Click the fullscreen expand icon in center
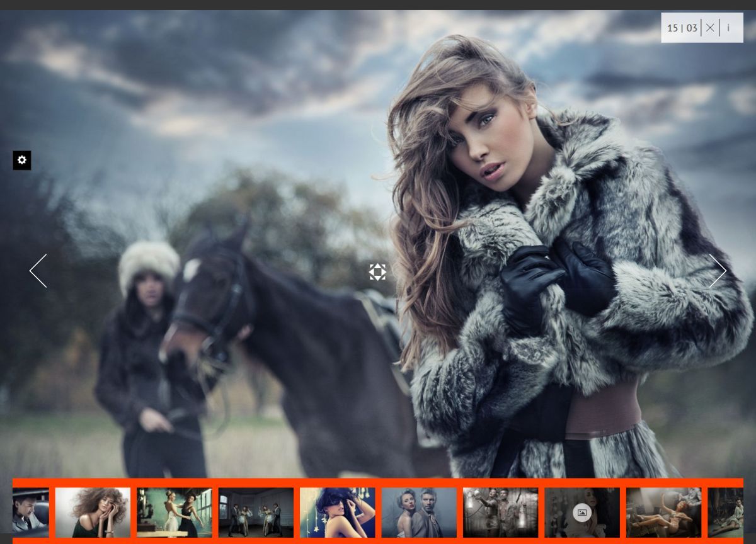 (377, 272)
